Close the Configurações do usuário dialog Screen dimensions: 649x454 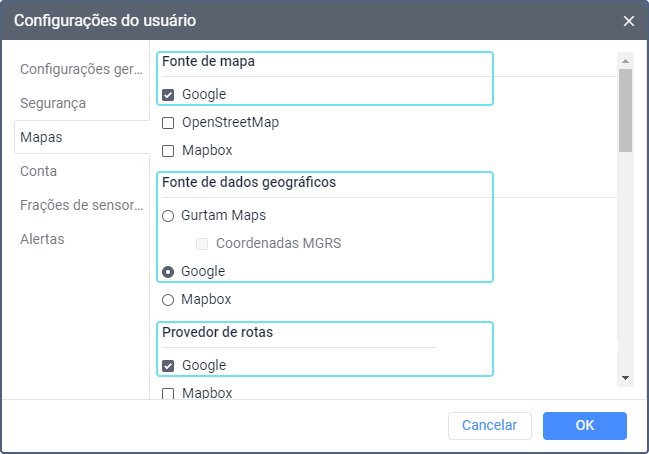[x=628, y=21]
